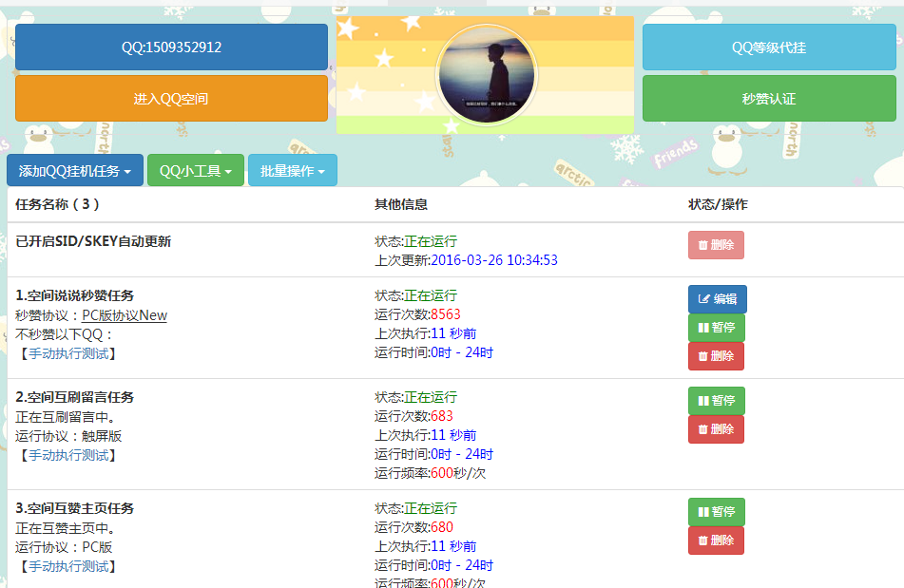The image size is (904, 588).
Task: Pause the 空间互刷留言任务
Action: point(716,401)
